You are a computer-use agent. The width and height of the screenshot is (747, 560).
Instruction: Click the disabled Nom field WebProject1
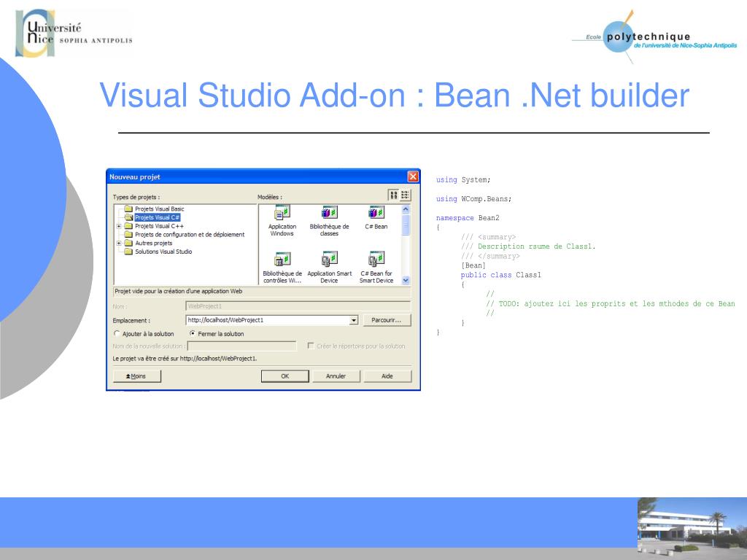click(298, 306)
